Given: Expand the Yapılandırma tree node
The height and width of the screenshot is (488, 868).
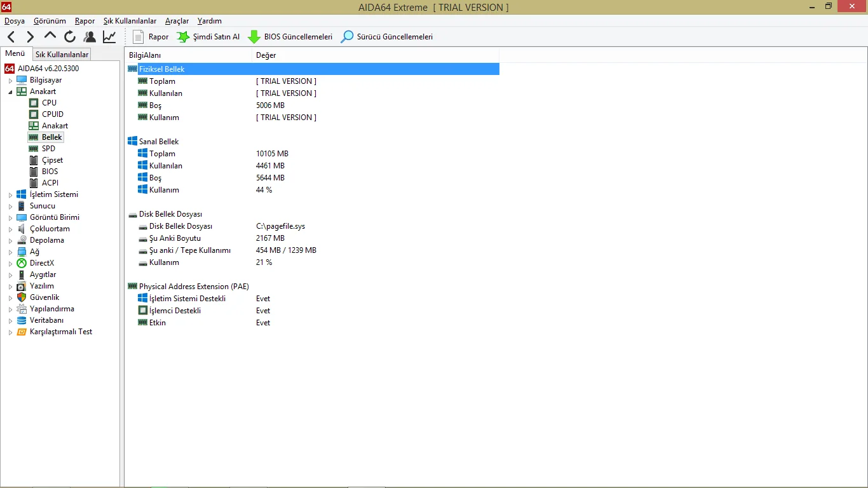Looking at the screenshot, I should [10, 309].
